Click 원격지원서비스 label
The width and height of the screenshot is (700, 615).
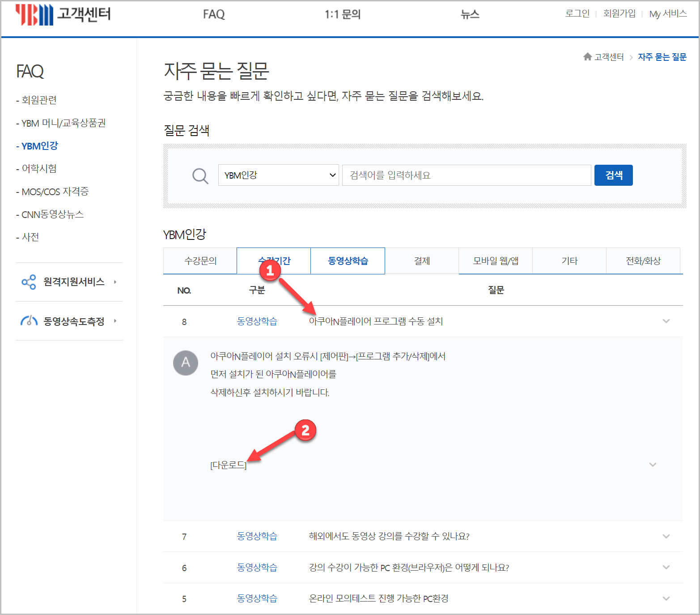point(74,282)
